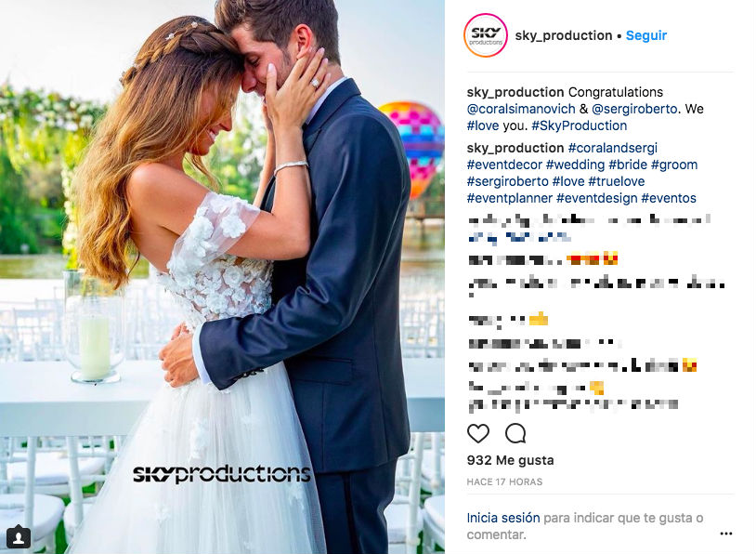Viewport: 756px width, 554px height.
Task: Visit the @sergiroberto profile mention
Action: click(634, 109)
